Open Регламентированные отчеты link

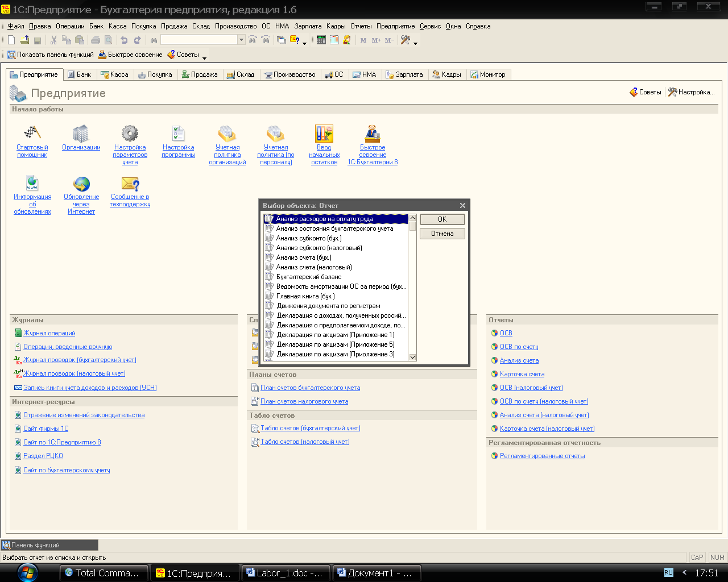pos(542,456)
